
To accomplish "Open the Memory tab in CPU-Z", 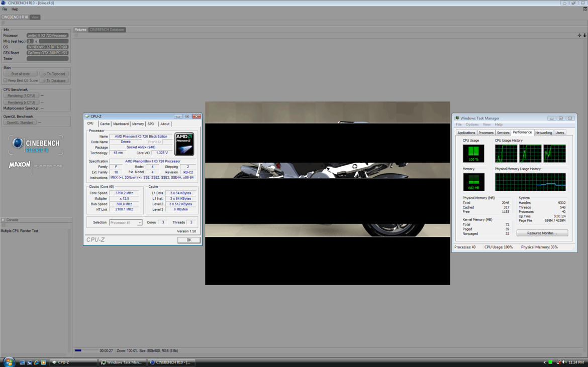I will 138,124.
